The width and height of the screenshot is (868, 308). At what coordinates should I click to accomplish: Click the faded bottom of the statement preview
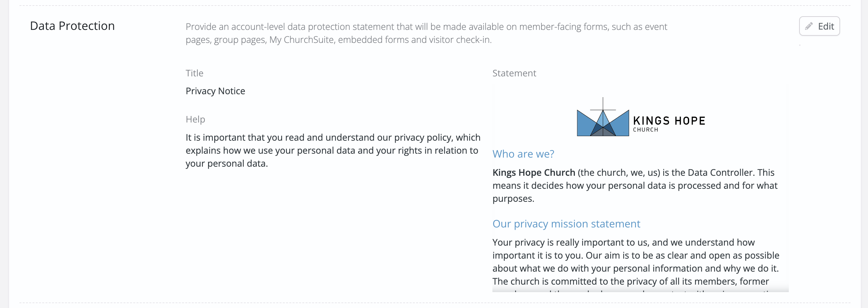click(640, 290)
